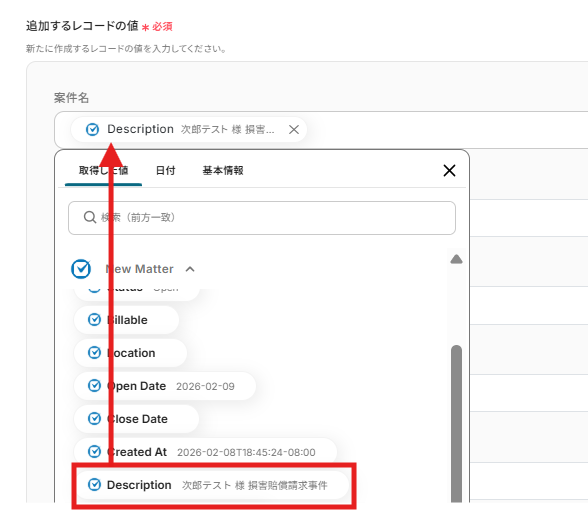Click the icon inside the Billable chip
588x510 pixels.
click(94, 320)
